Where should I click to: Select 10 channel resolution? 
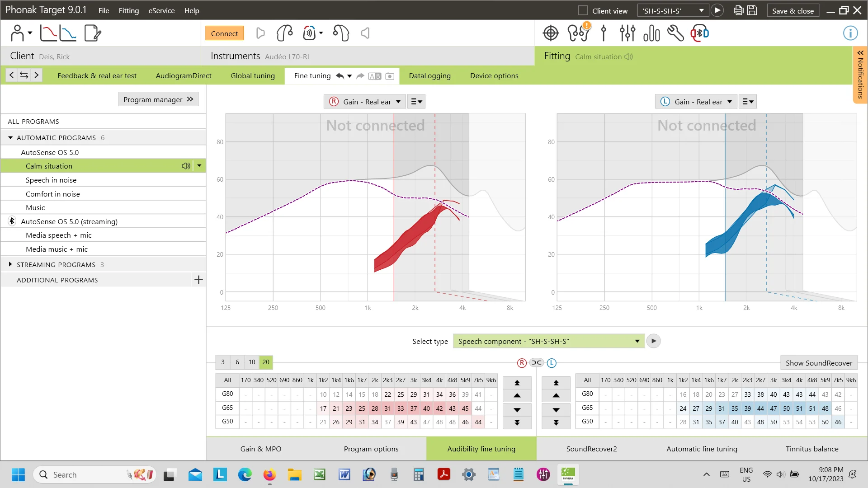(x=252, y=362)
